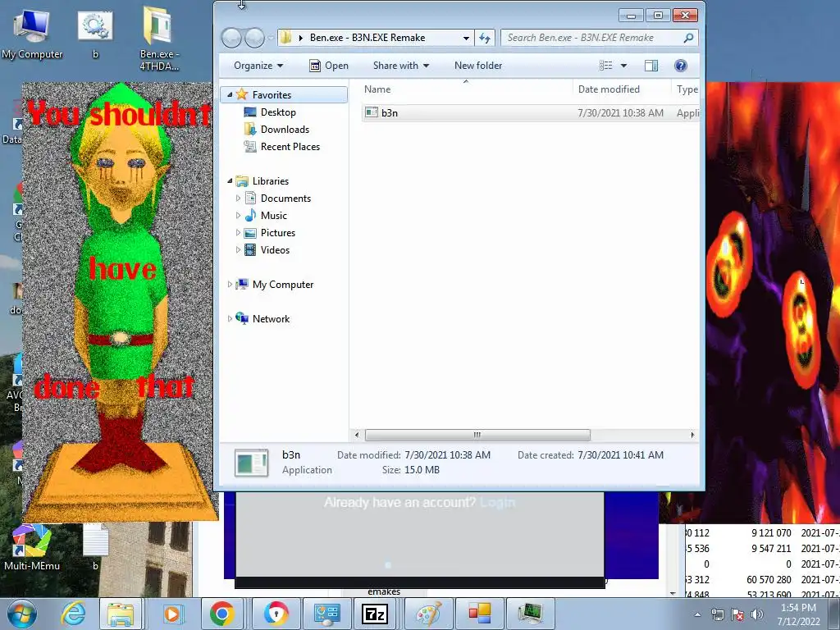The width and height of the screenshot is (840, 630).
Task: Expand the Pictures library node
Action: point(239,232)
